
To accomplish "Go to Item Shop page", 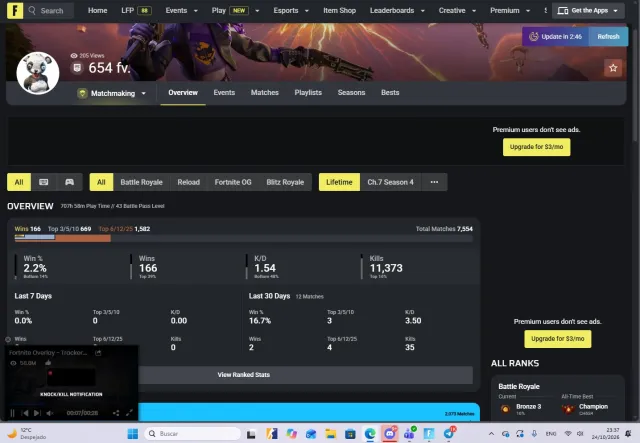I will 339,11.
